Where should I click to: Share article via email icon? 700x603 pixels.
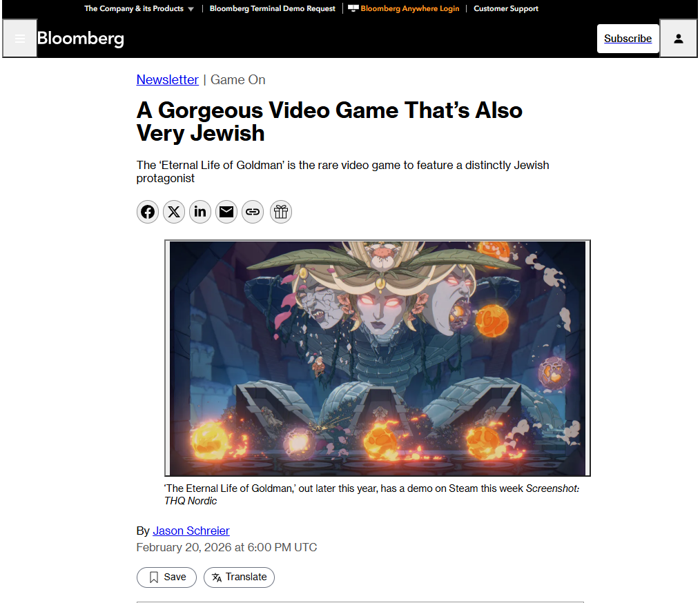226,212
